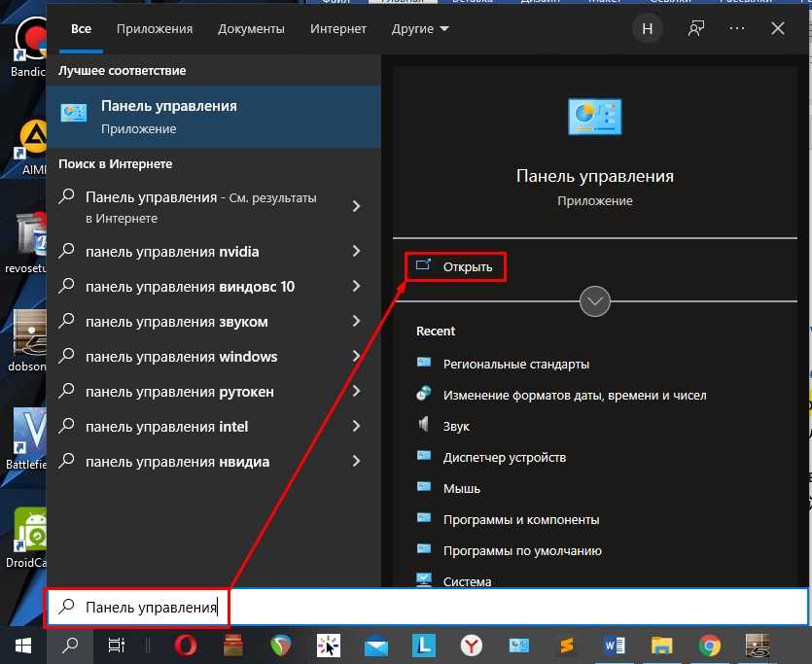Open recent item Региональные стандарты
812x664 pixels.
[515, 364]
